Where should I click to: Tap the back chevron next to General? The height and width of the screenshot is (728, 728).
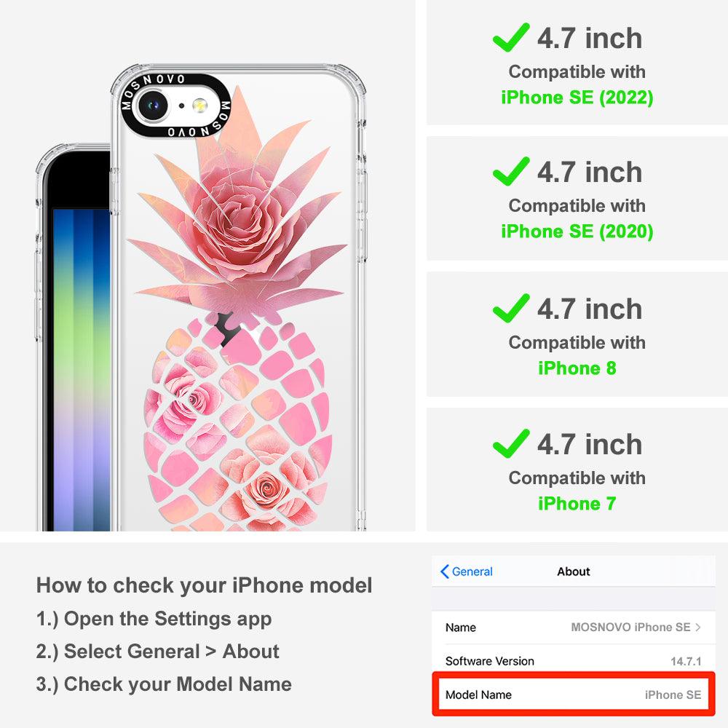[444, 571]
